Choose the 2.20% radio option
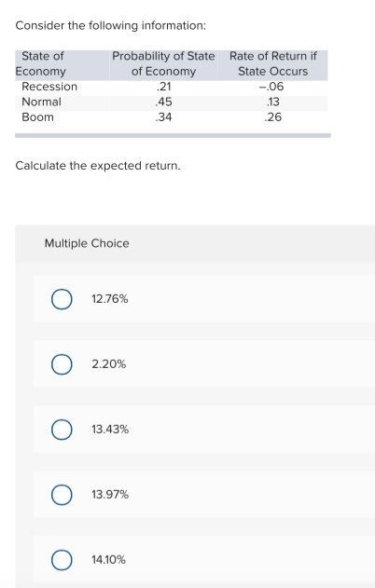This screenshot has height=588, width=375. point(62,364)
